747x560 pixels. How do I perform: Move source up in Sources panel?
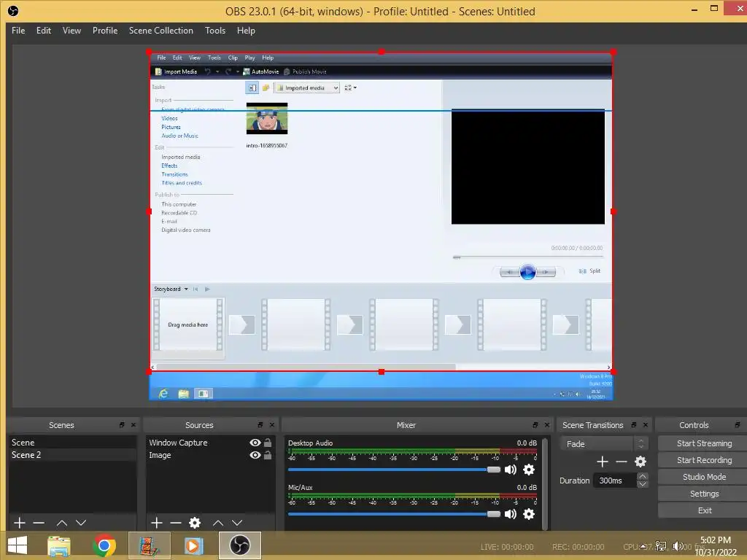point(218,523)
